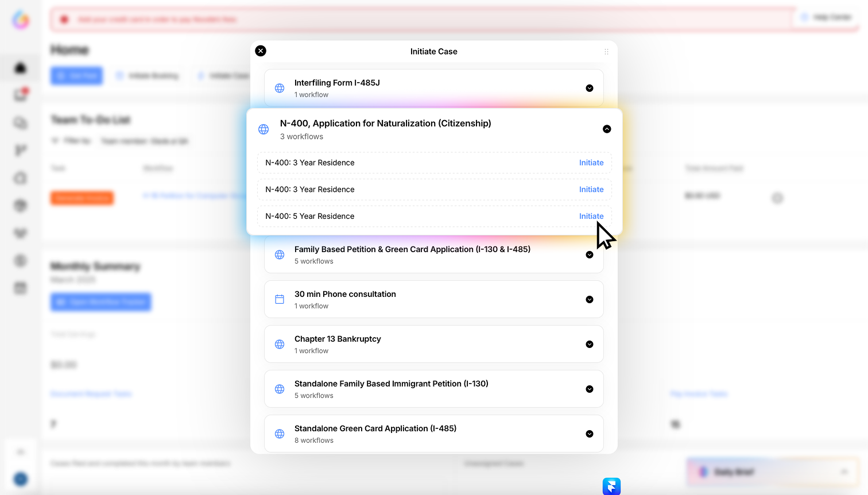
Task: Click "N-400, Application for Naturalization (Citizenship)" heading
Action: click(386, 123)
